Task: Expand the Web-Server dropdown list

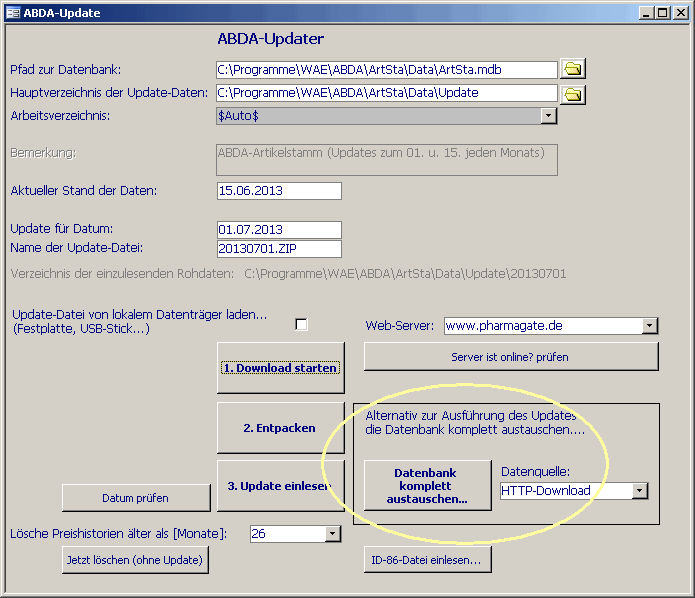Action: 649,326
